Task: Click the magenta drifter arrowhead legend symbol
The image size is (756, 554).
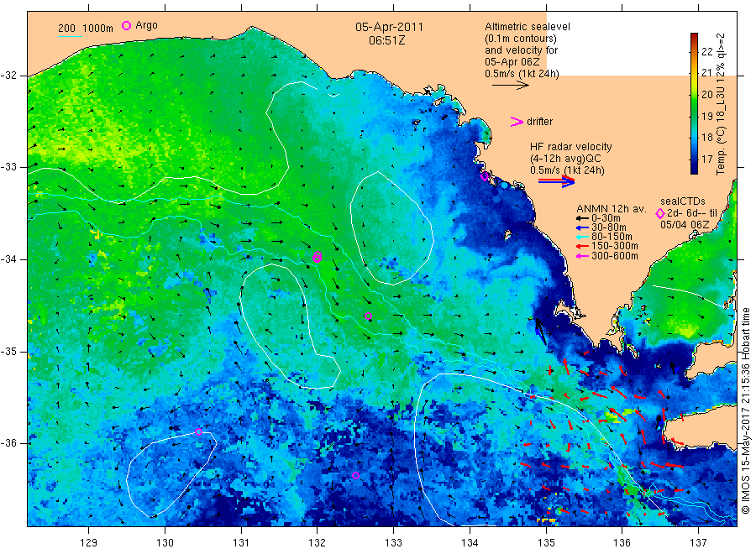Action: coord(517,122)
